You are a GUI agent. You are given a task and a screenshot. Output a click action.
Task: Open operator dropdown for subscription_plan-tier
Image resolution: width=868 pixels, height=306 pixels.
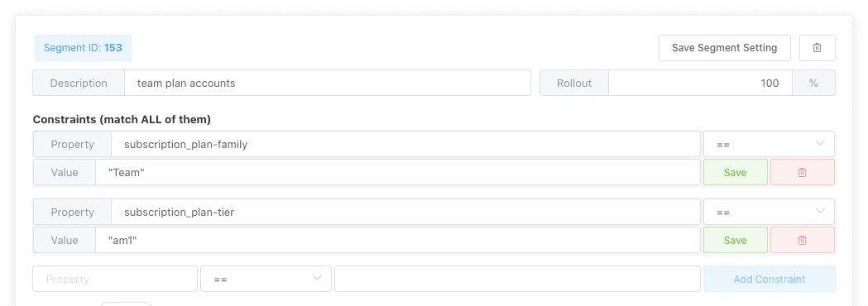click(x=769, y=212)
